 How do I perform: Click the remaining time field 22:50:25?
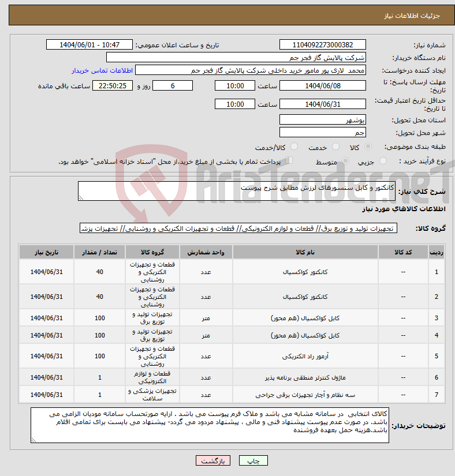tap(113, 85)
